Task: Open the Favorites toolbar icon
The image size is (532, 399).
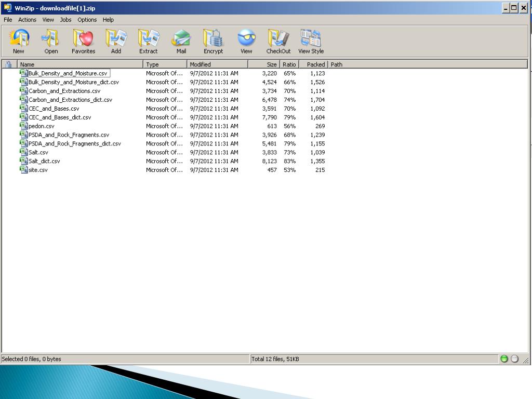Action: click(84, 38)
